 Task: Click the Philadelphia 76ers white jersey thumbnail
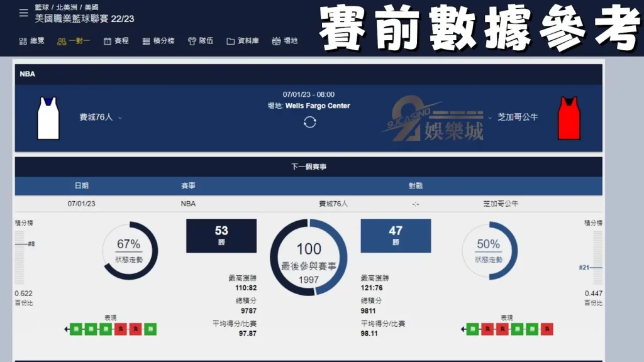tap(47, 117)
